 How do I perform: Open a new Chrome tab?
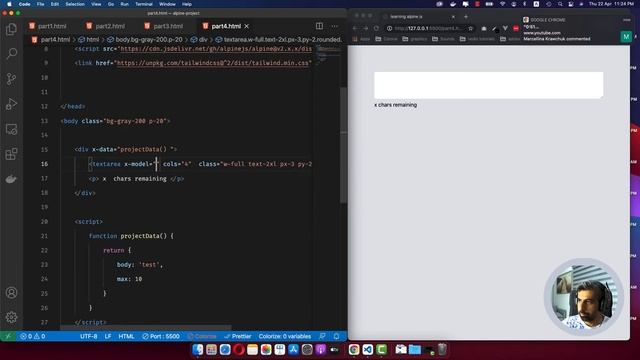click(x=466, y=17)
